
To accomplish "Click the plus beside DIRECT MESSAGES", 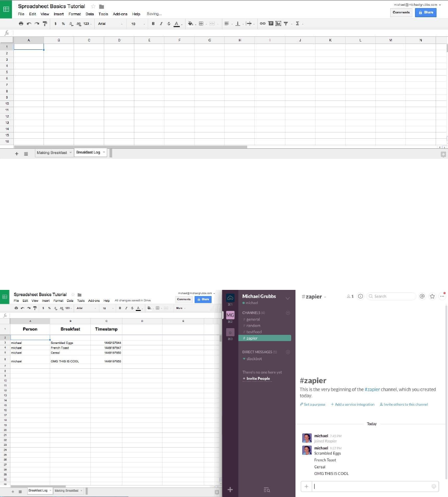I will [x=288, y=352].
